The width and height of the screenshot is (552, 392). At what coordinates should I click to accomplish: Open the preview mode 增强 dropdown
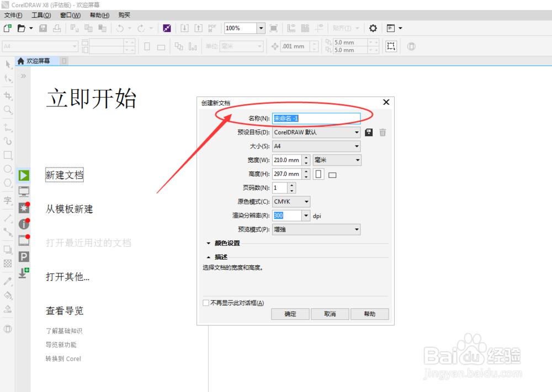pos(316,229)
